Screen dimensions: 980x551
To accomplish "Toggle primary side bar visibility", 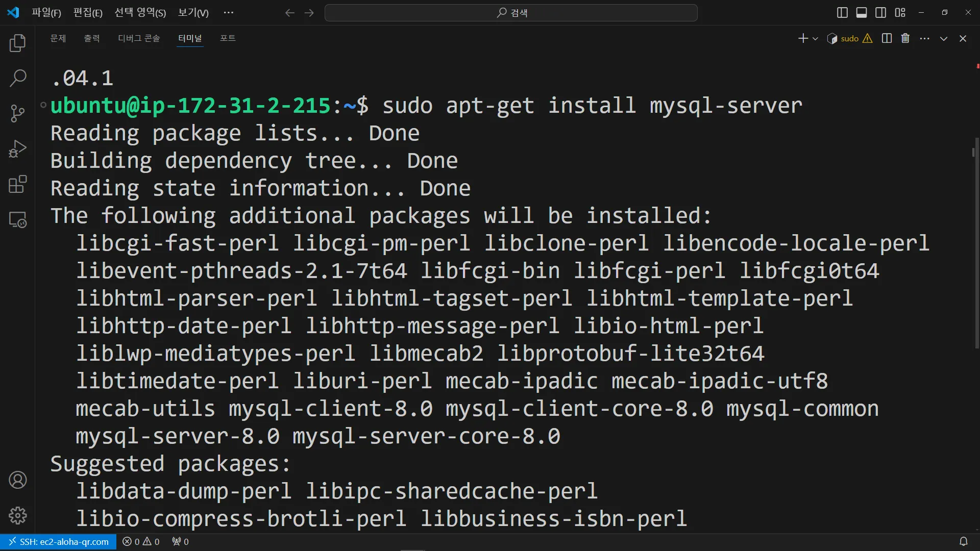I will tap(842, 13).
